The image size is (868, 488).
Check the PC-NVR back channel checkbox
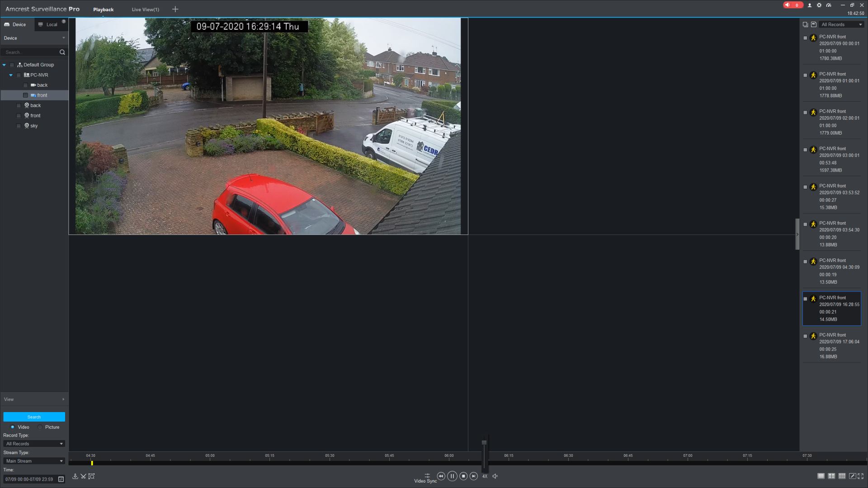[x=25, y=85]
